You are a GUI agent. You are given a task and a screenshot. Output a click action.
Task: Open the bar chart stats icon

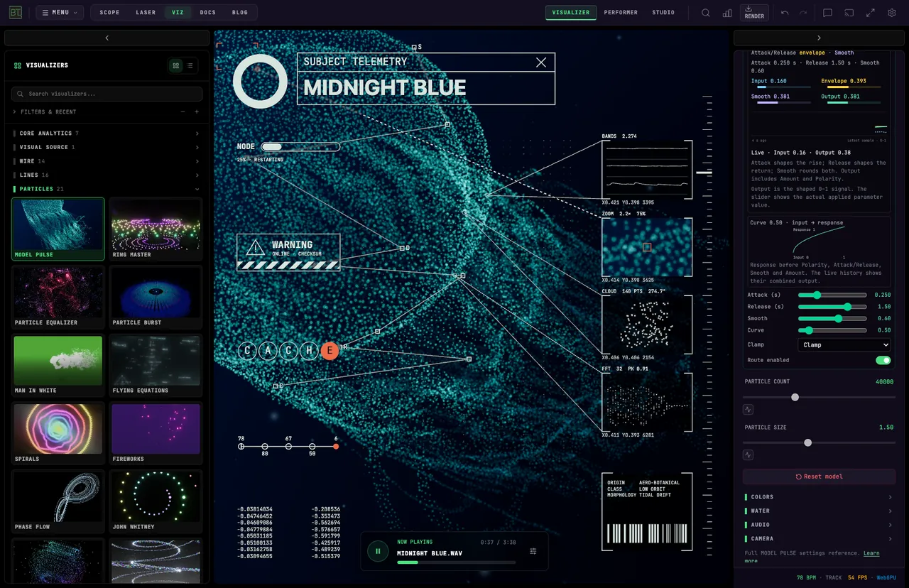tap(727, 13)
